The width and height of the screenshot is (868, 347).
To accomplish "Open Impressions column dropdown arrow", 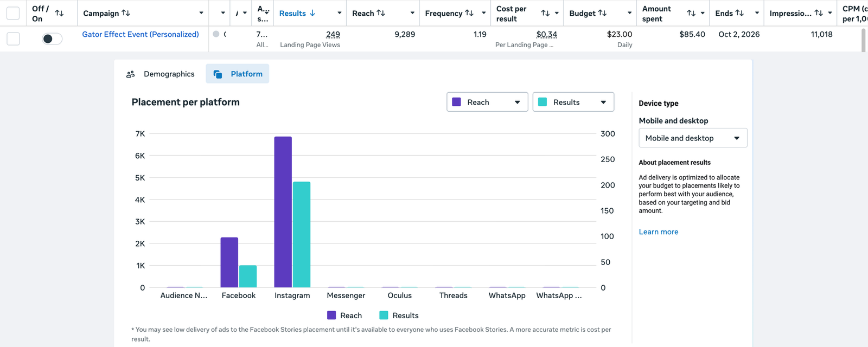I will coord(830,13).
